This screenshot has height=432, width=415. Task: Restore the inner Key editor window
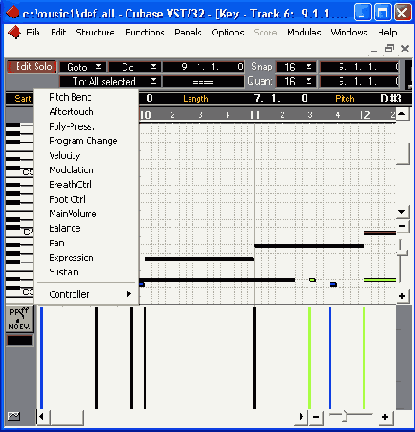pyautogui.click(x=389, y=49)
